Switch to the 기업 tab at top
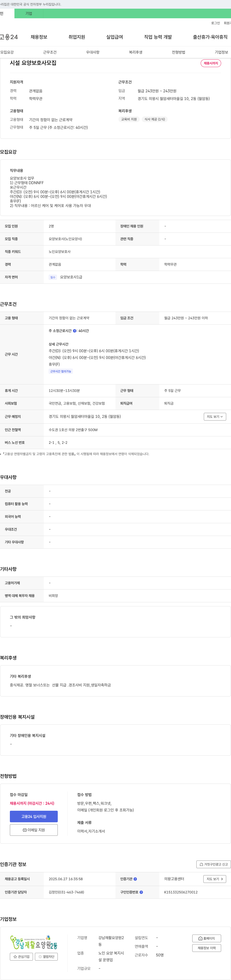This screenshot has width=231, height=980. point(29,13)
